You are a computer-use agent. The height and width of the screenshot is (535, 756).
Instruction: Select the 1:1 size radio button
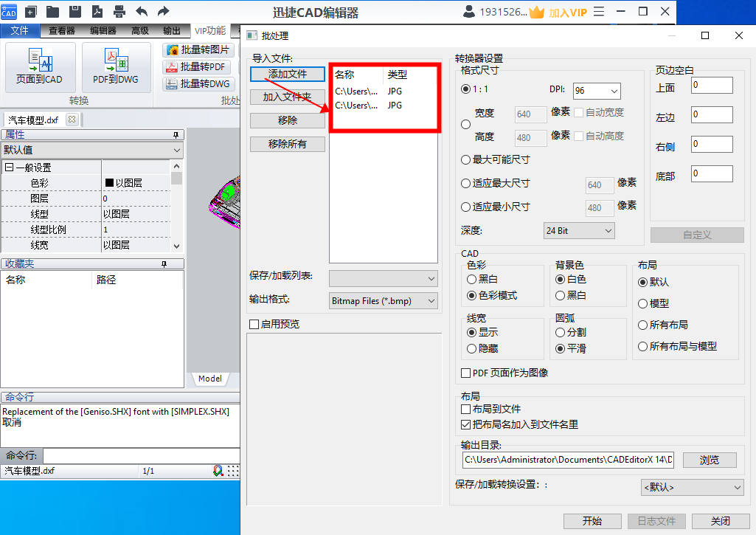(465, 89)
